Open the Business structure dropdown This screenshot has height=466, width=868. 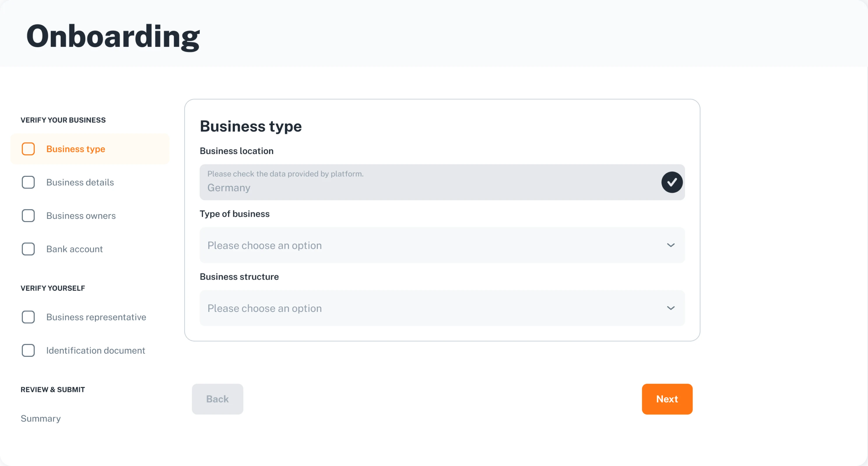[442, 308]
